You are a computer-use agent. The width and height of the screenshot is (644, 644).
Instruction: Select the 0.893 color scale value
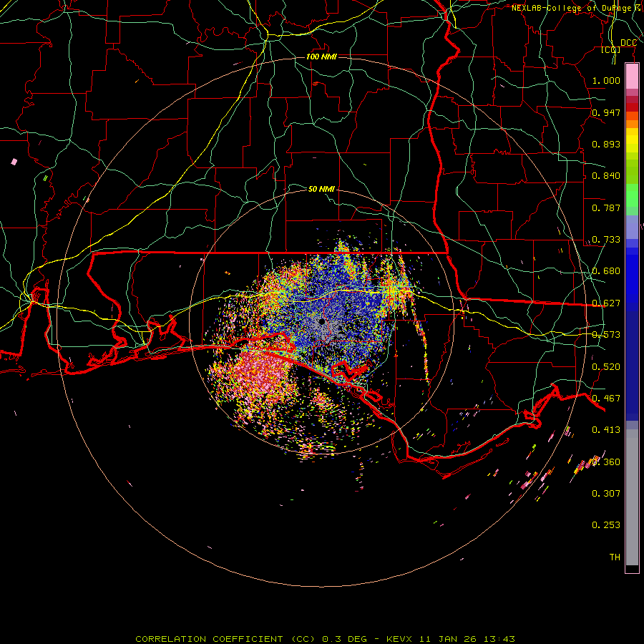[606, 144]
